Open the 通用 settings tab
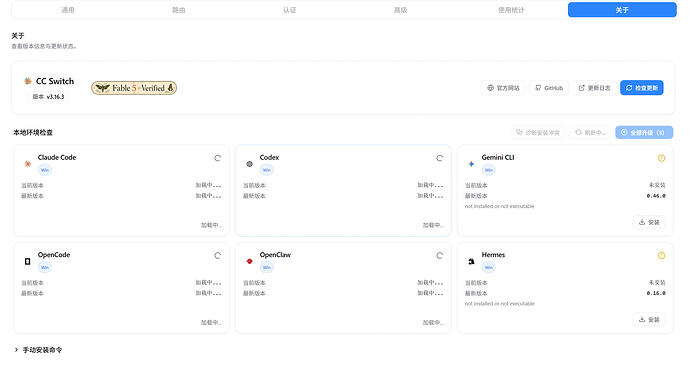Image resolution: width=690 pixels, height=367 pixels. [x=68, y=10]
